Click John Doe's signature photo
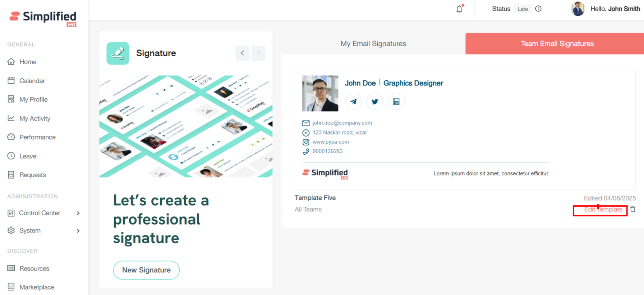 point(320,93)
